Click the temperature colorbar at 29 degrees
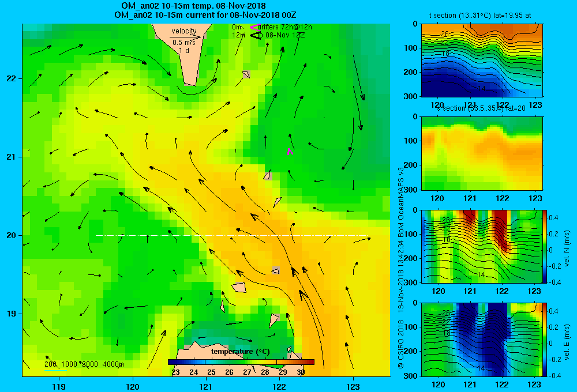This screenshot has width=577, height=392. (283, 362)
